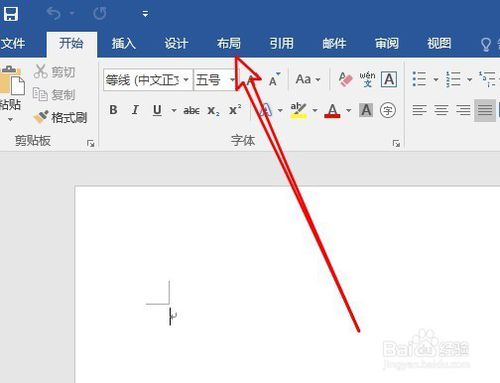This screenshot has height=383, width=500.
Task: Open the 审阅 ribbon tab
Action: click(x=387, y=43)
